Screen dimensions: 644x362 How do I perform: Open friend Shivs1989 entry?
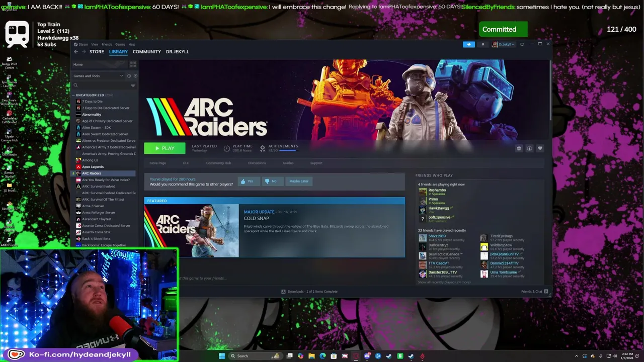(x=437, y=236)
